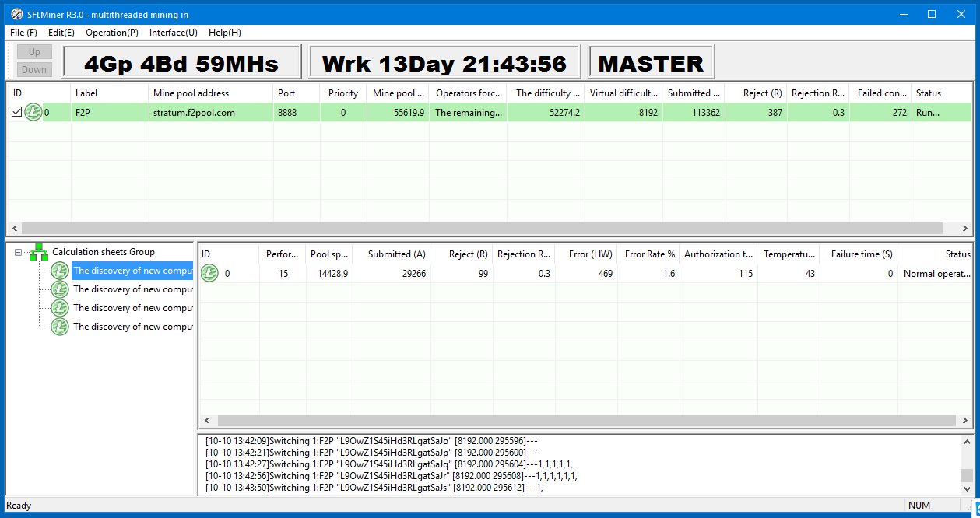Viewport: 980px width, 518px height.
Task: Open the File (F) menu
Action: (23, 33)
